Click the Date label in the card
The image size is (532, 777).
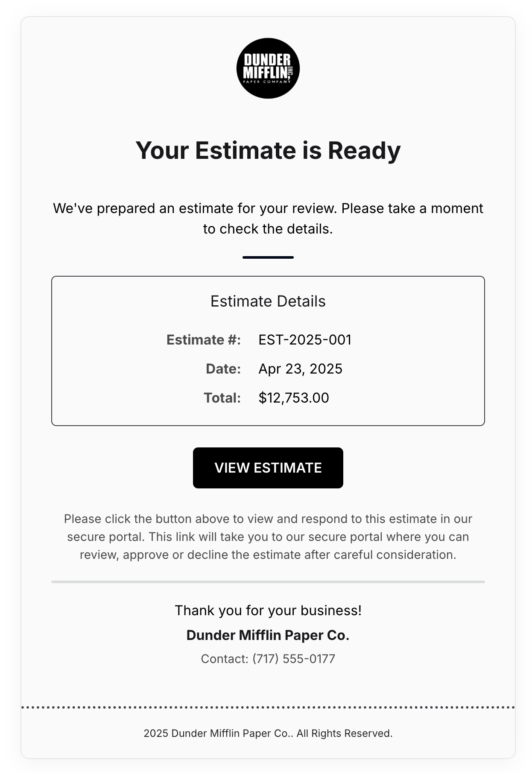[x=223, y=369]
